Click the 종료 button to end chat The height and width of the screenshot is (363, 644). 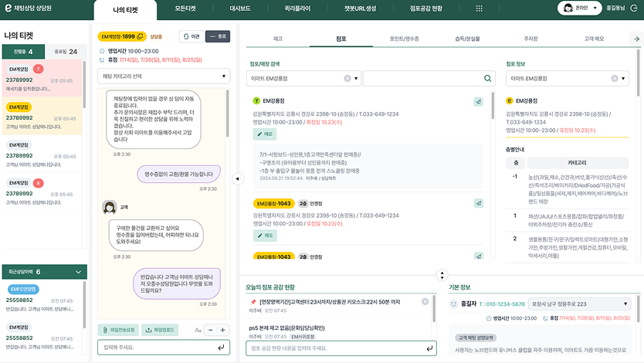pyautogui.click(x=217, y=36)
